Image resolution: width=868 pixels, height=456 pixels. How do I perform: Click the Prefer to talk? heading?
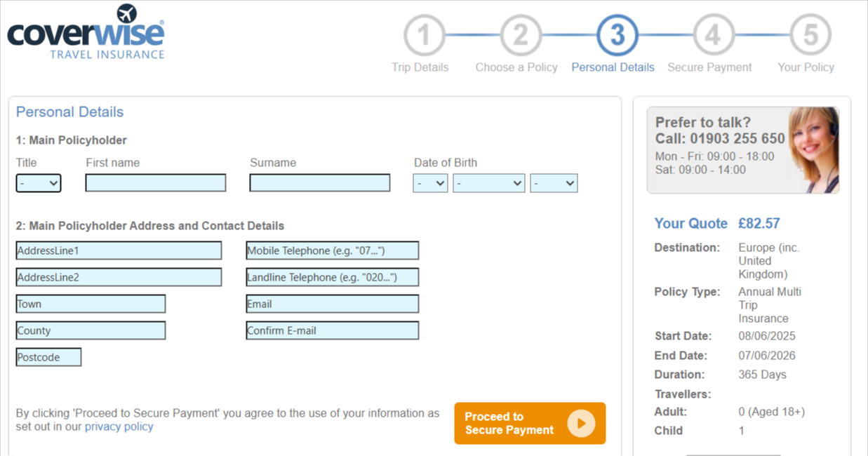point(703,123)
